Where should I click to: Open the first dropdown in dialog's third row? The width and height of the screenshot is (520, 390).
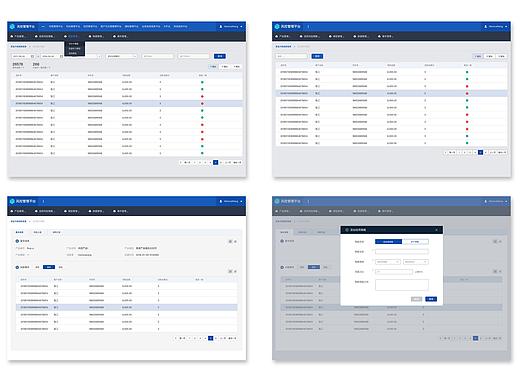pos(388,262)
